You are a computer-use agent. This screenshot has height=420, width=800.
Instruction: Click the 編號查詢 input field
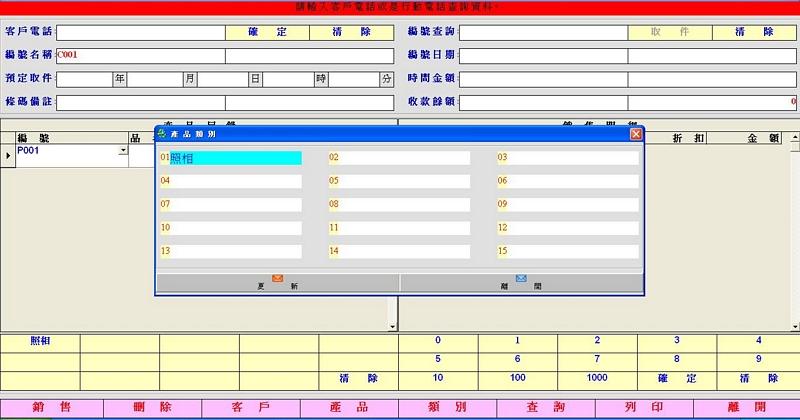point(542,32)
